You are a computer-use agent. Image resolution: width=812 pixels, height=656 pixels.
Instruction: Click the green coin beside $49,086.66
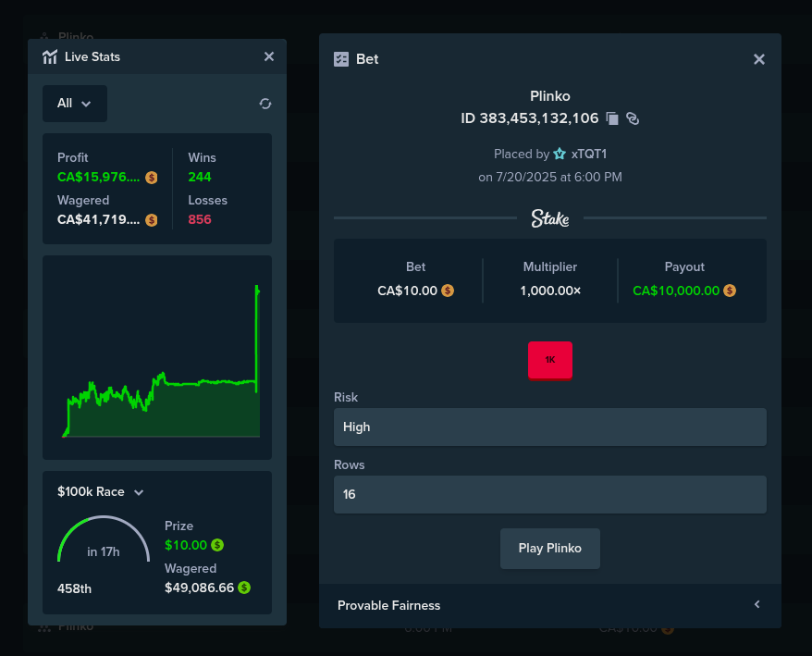tap(244, 588)
